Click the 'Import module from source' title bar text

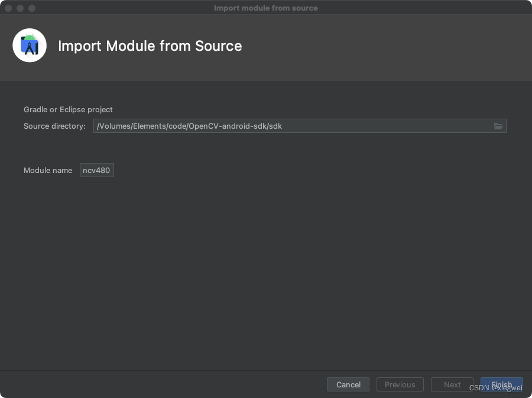265,8
